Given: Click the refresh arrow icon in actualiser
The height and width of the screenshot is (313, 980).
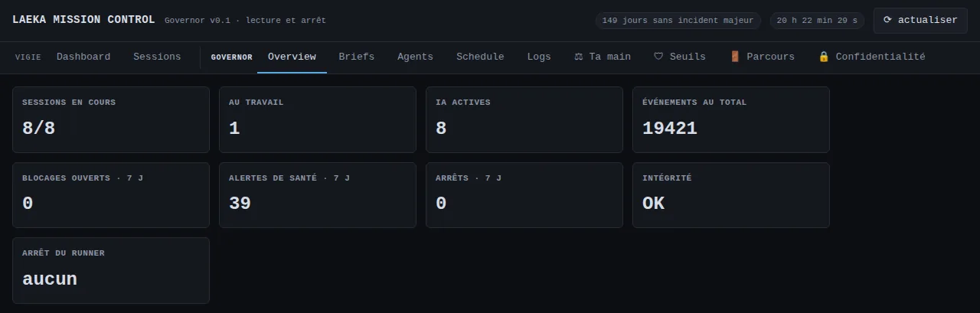Looking at the screenshot, I should [888, 20].
